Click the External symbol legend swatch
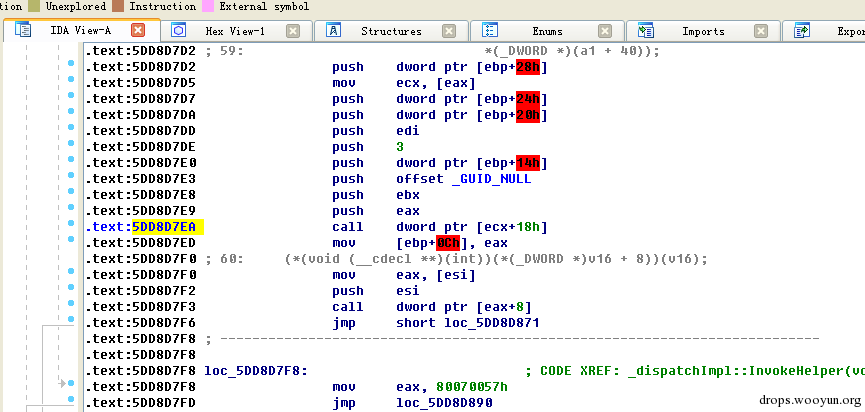The width and height of the screenshot is (865, 412). click(x=208, y=7)
